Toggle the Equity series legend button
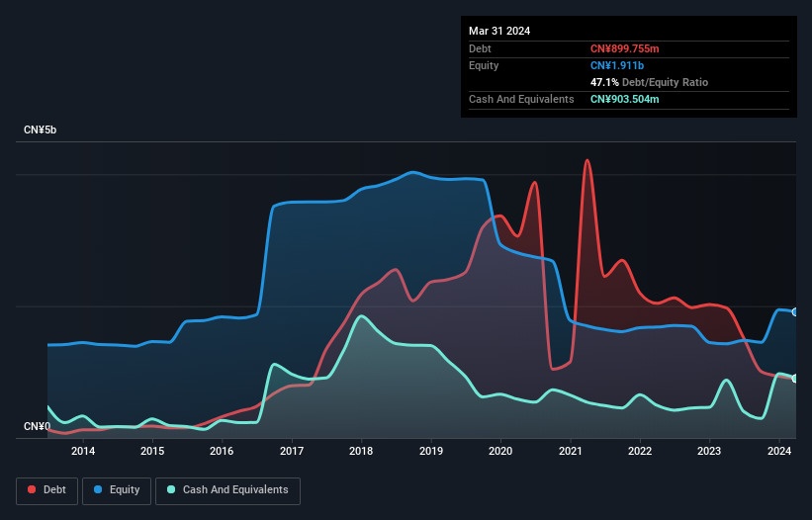The width and height of the screenshot is (812, 520). 117,490
